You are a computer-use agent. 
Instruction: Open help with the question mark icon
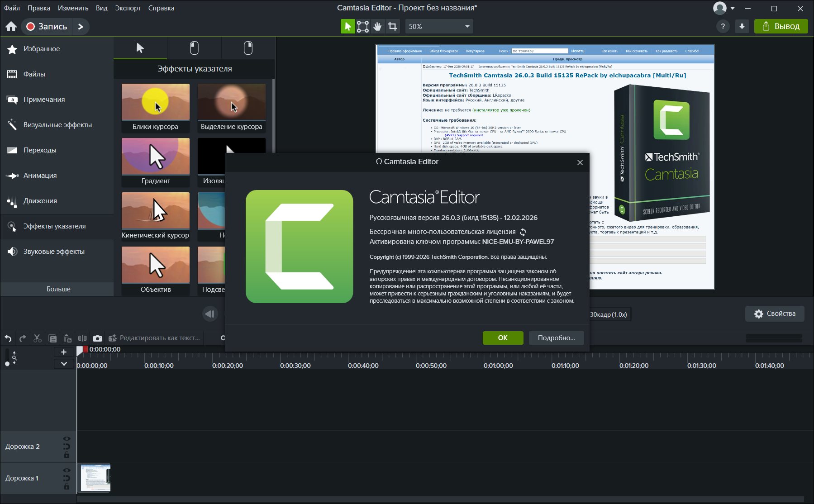723,27
